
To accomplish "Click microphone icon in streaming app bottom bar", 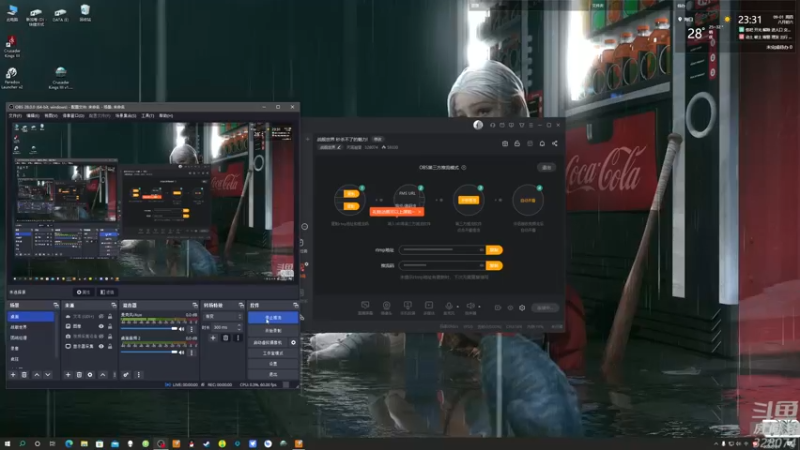I will coord(448,306).
